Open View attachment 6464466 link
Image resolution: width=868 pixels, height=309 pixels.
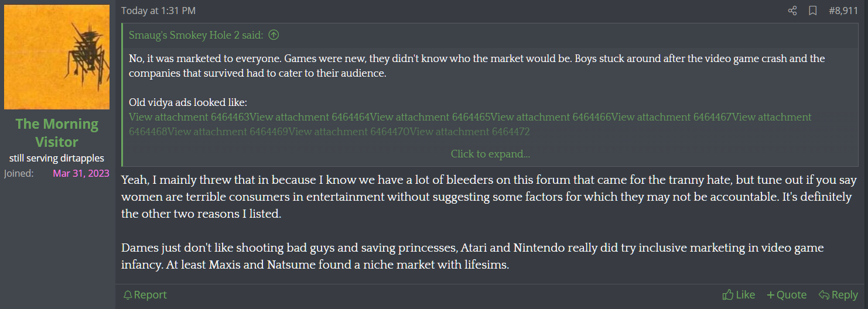coord(551,117)
